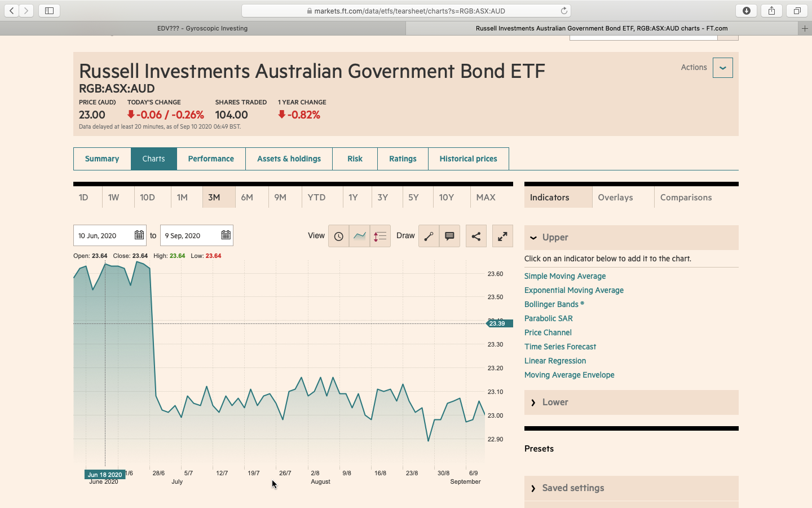Set chart range to MAX

pyautogui.click(x=486, y=198)
